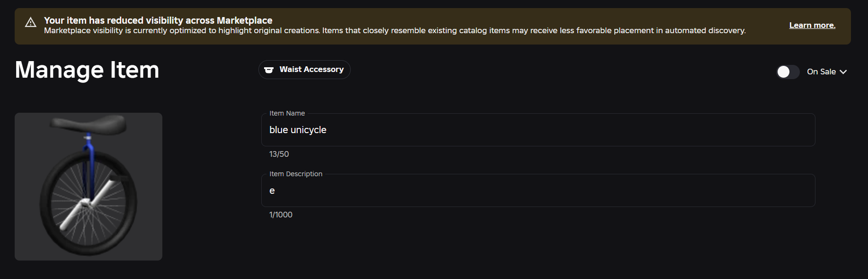Click the Item Name field label
This screenshot has height=279, width=868.
(287, 113)
